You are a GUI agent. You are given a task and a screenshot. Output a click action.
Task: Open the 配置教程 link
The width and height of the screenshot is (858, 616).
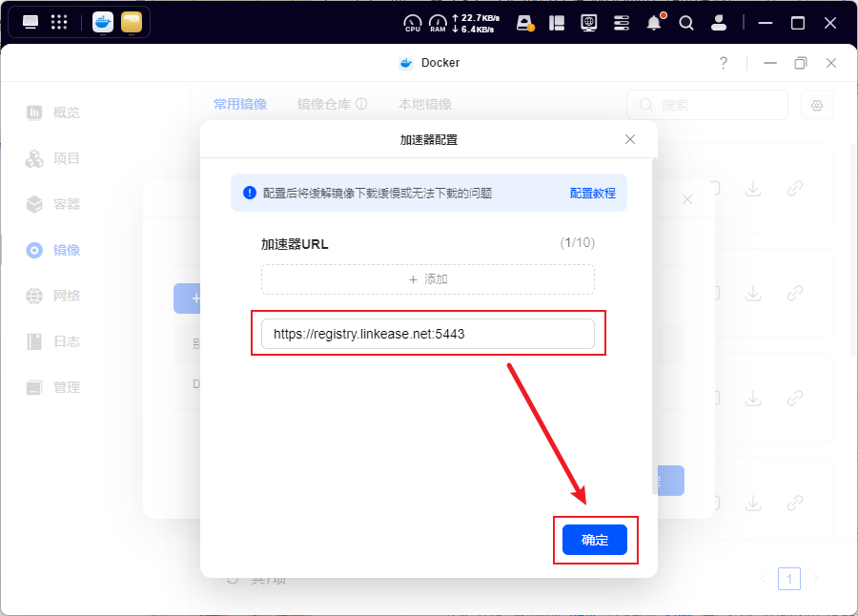(x=593, y=194)
